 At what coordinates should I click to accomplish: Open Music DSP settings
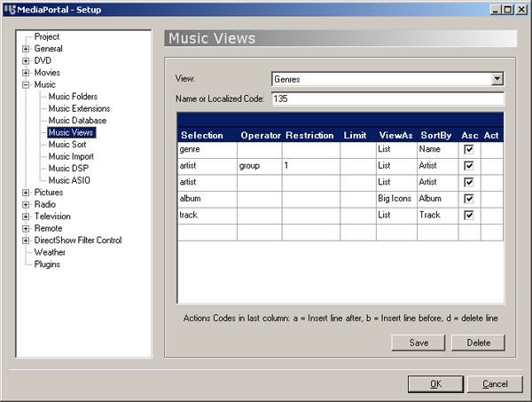click(x=68, y=169)
